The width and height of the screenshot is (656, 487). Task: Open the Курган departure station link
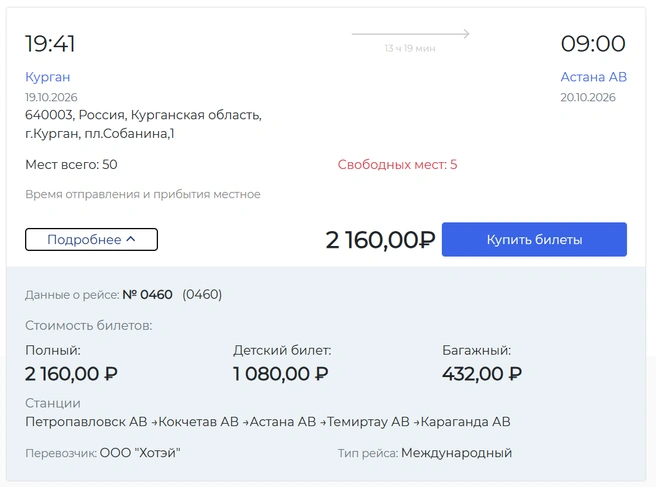[x=48, y=77]
